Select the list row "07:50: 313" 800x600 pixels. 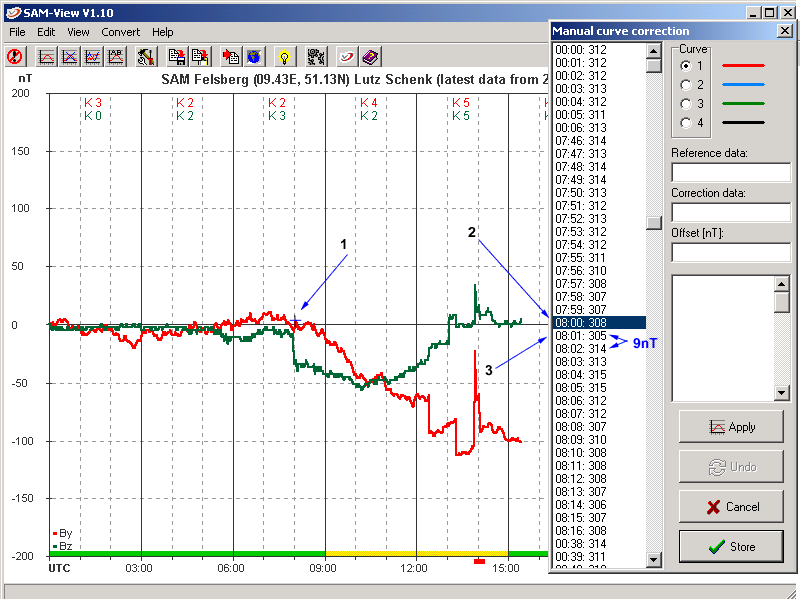click(x=599, y=193)
